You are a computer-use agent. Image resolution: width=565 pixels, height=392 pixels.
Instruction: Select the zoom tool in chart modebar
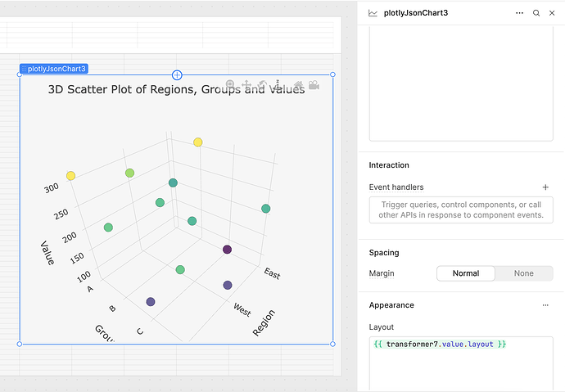[x=231, y=85]
